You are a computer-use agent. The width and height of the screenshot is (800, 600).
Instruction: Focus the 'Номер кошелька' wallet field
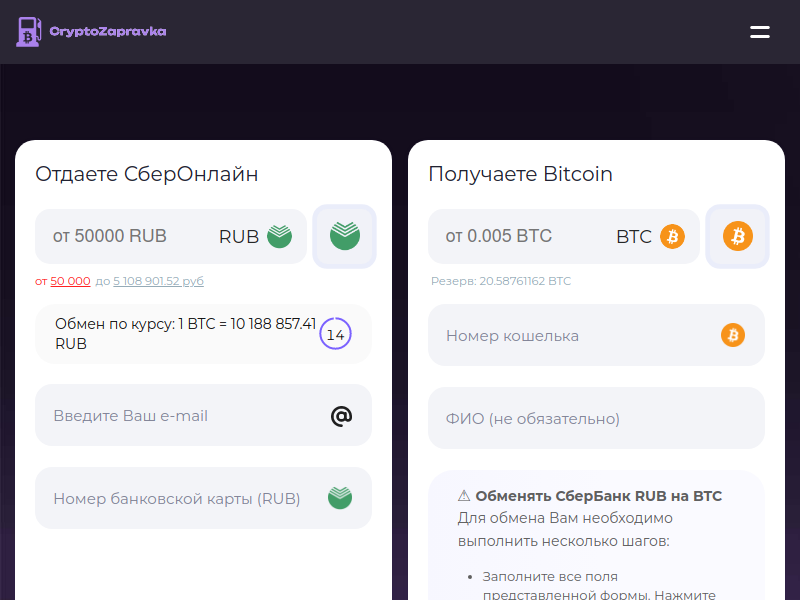pos(596,335)
